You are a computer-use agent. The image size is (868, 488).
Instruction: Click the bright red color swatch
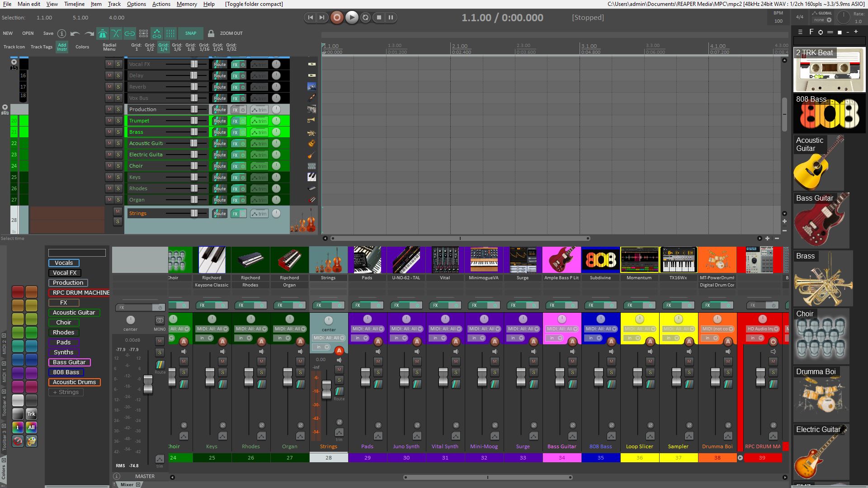(18, 292)
